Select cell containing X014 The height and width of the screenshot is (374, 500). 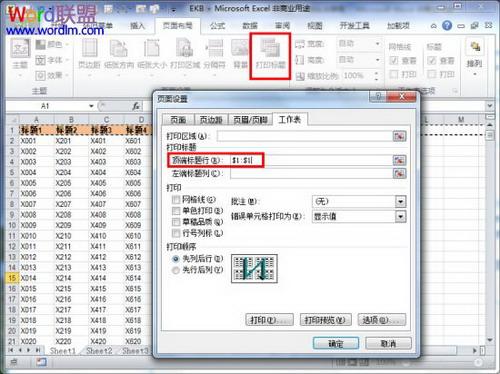pyautogui.click(x=36, y=278)
